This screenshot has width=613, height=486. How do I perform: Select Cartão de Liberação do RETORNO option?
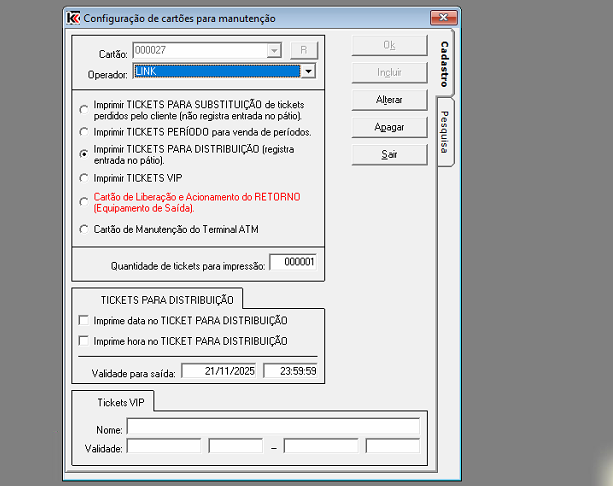coord(84,202)
